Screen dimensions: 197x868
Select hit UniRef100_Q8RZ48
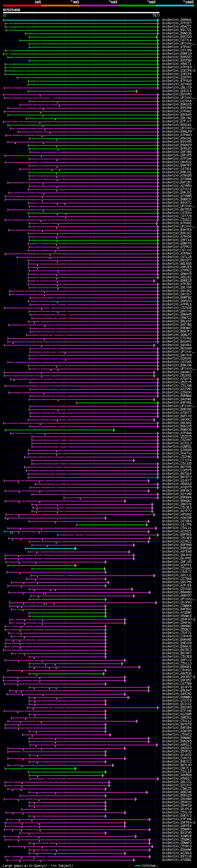(176, 792)
